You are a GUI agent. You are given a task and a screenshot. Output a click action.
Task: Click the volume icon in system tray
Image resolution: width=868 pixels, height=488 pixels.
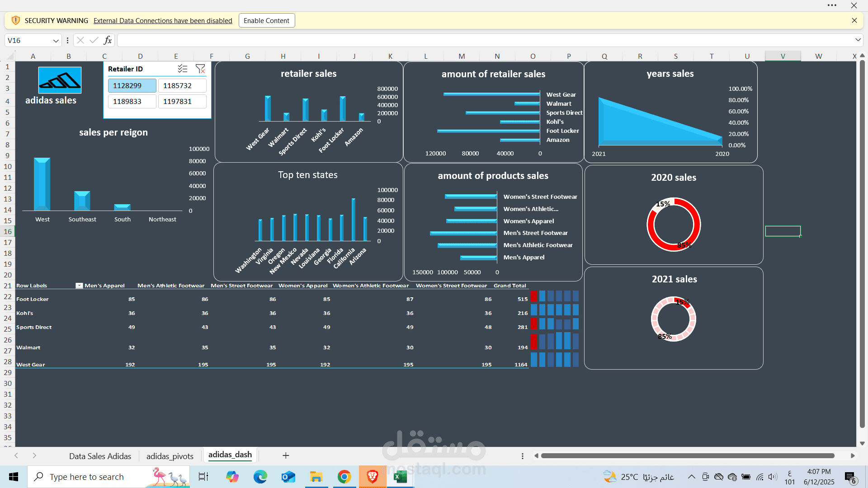click(x=772, y=477)
